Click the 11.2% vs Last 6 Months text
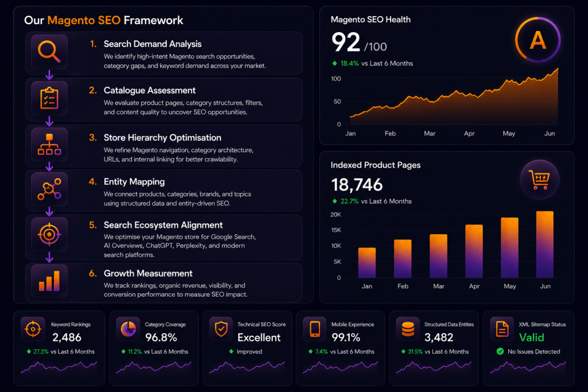This screenshot has height=392, width=588. click(x=158, y=351)
